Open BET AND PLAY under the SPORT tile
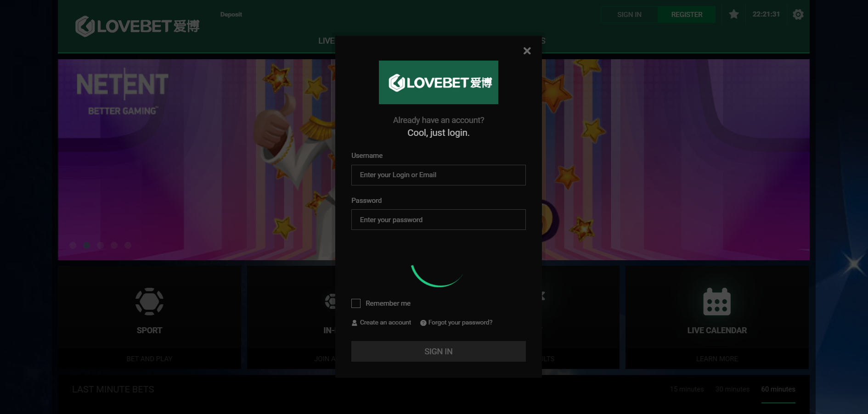 [x=149, y=359]
